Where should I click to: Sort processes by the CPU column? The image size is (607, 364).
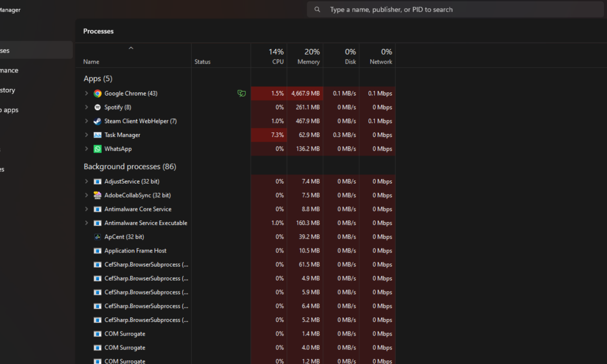coord(269,56)
